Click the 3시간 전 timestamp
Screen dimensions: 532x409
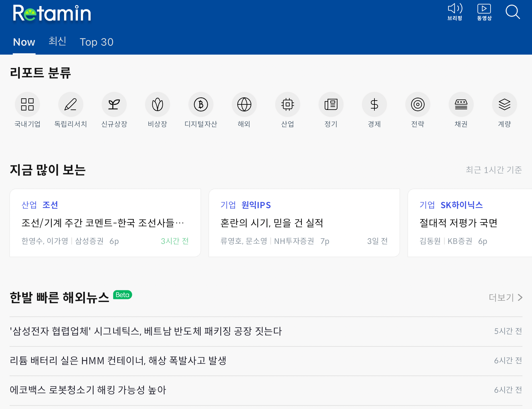click(x=175, y=241)
